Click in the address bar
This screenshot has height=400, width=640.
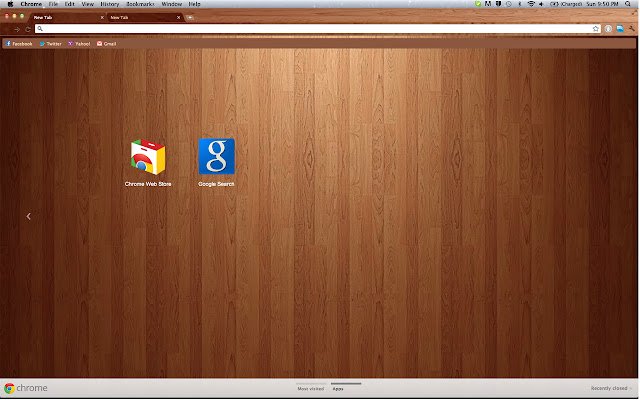click(318, 29)
